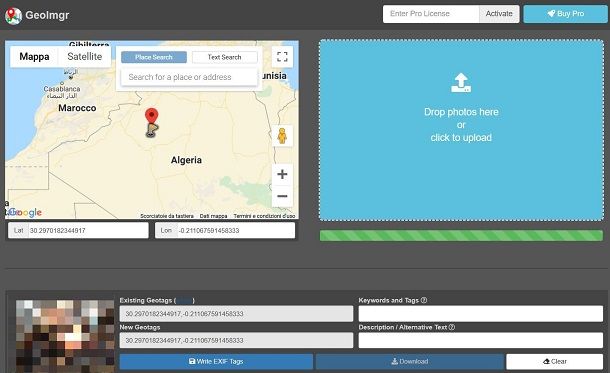Click the Marocco label on map

pos(77,108)
